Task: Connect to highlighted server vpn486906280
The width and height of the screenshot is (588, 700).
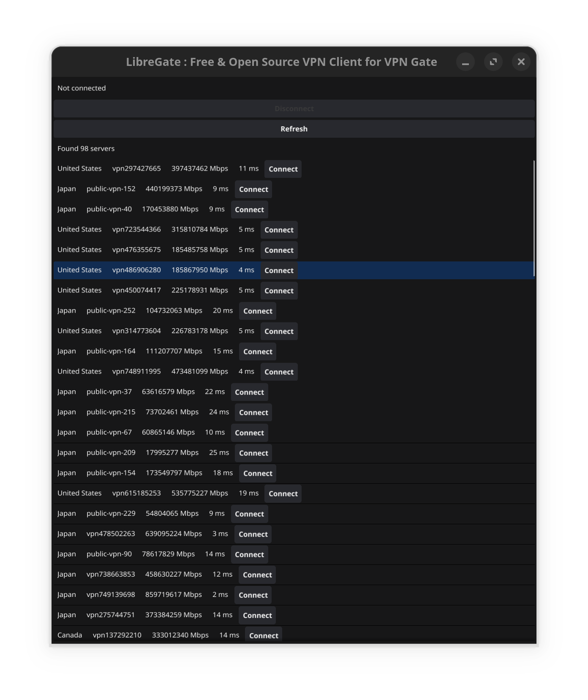Action: tap(279, 270)
